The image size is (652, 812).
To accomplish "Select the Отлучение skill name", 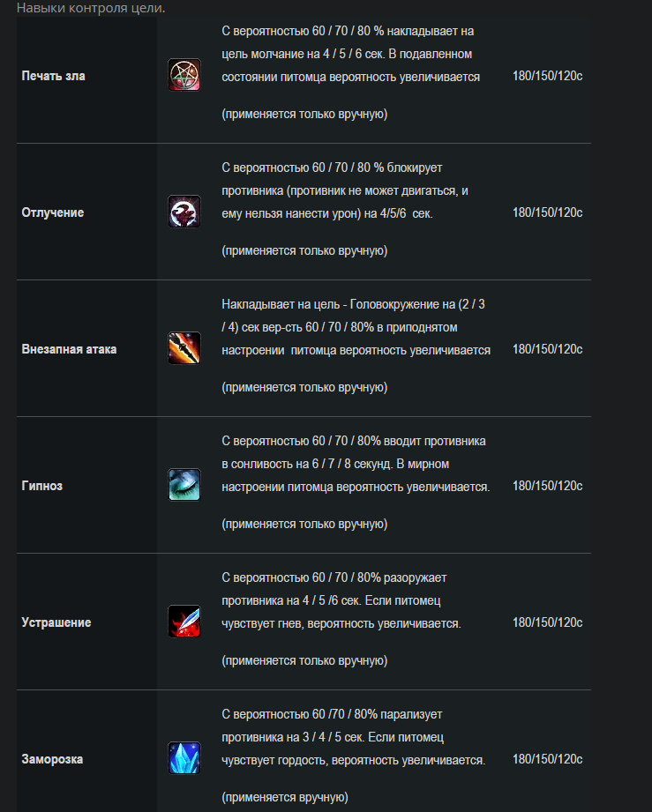I will (x=53, y=212).
